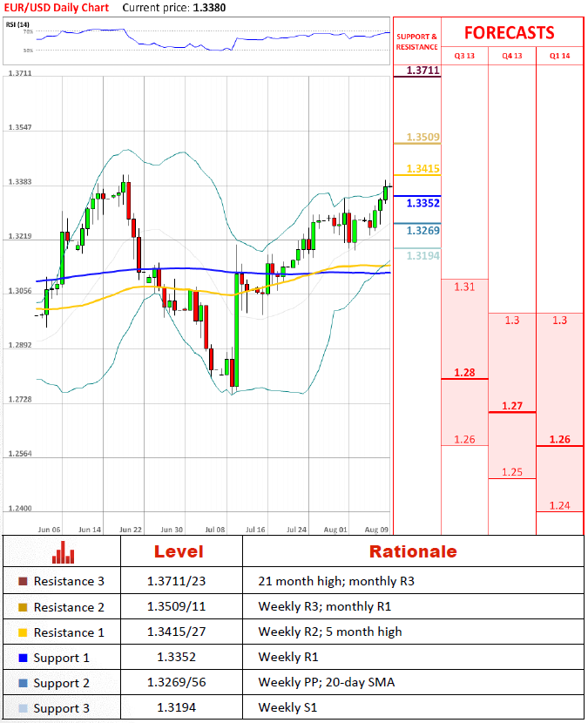Click the 1.3269 support level marker
This screenshot has width=588, height=723.
tap(422, 231)
